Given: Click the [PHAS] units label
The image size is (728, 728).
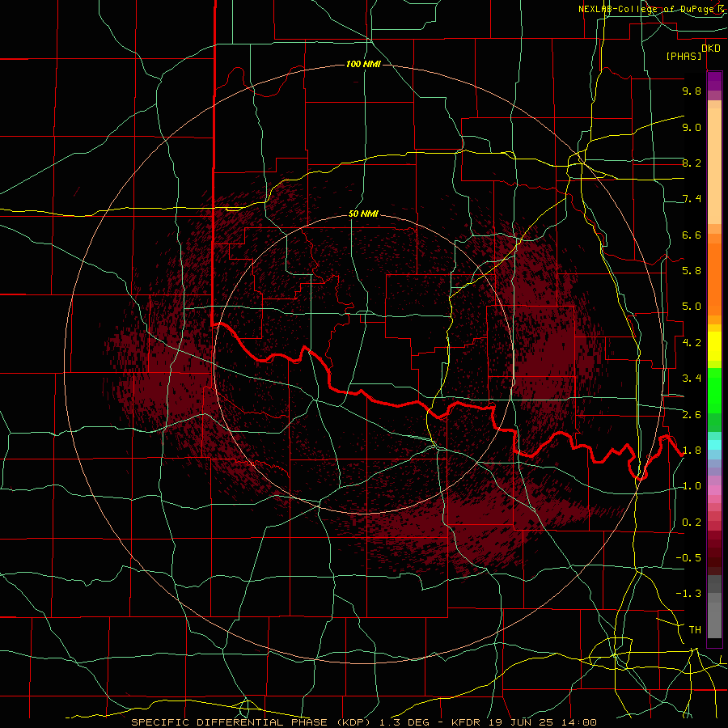Looking at the screenshot, I should pos(684,56).
